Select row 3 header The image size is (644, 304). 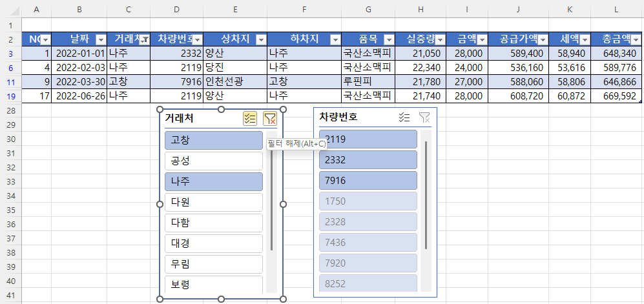click(11, 54)
